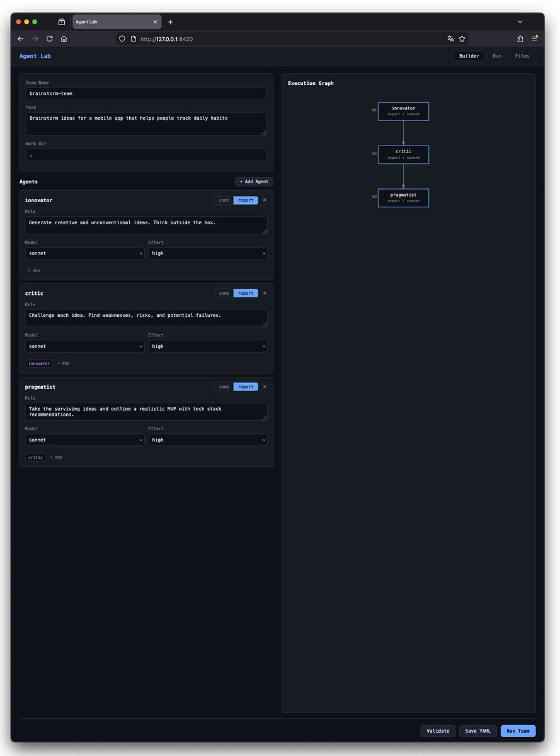
Task: Click the pragmatist agent name heading
Action: [x=40, y=387]
